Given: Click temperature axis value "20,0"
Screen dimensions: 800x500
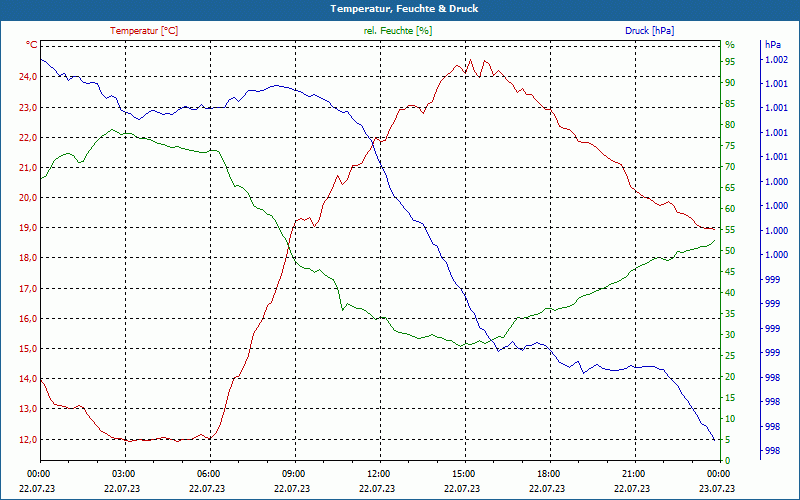Looking at the screenshot, I should click(29, 197).
